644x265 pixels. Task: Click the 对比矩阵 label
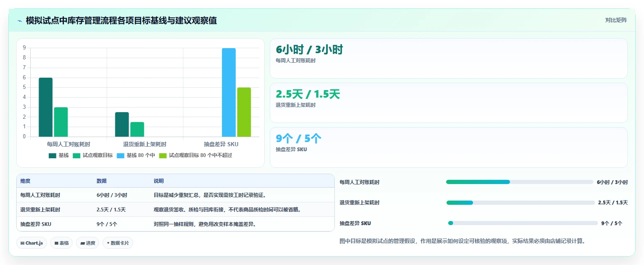pyautogui.click(x=616, y=20)
